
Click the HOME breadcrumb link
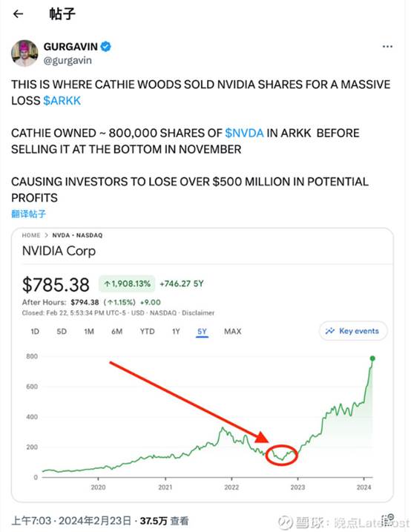click(31, 235)
